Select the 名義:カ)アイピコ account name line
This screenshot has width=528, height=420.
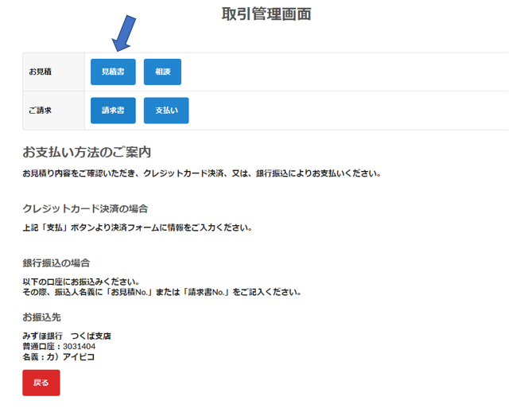[x=59, y=356]
